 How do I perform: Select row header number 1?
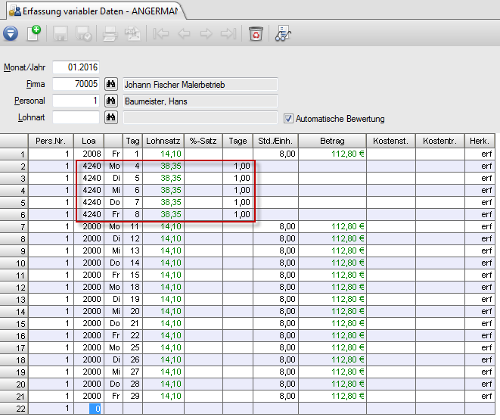click(14, 154)
